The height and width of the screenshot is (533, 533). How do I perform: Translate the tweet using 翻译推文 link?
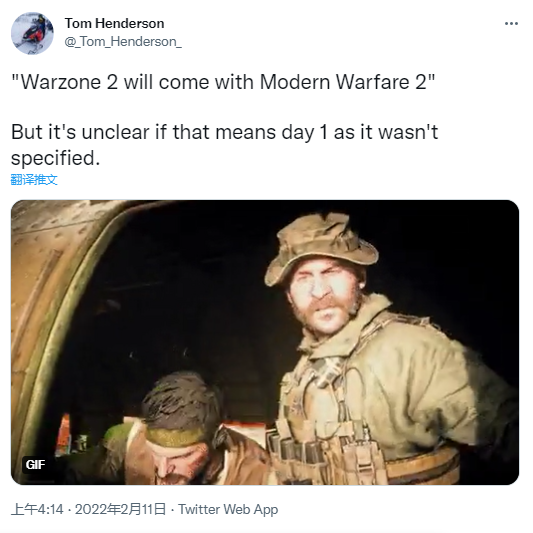pyautogui.click(x=34, y=179)
